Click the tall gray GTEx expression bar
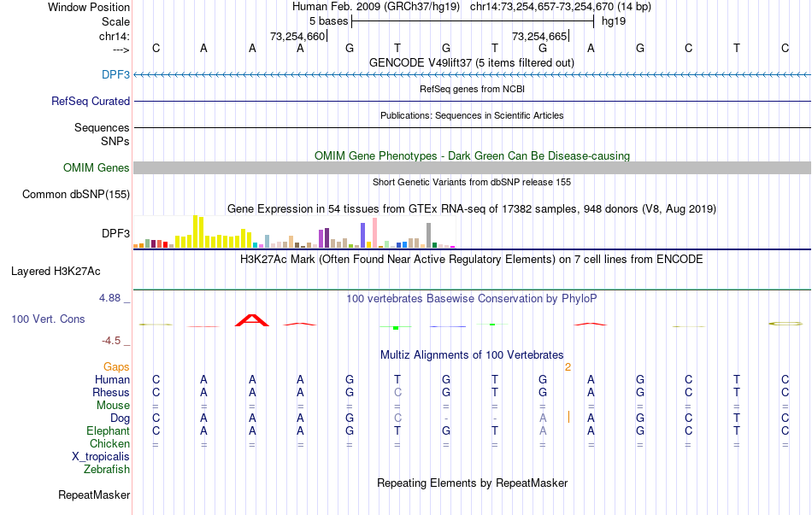The height and width of the screenshot is (515, 812). pos(428,236)
